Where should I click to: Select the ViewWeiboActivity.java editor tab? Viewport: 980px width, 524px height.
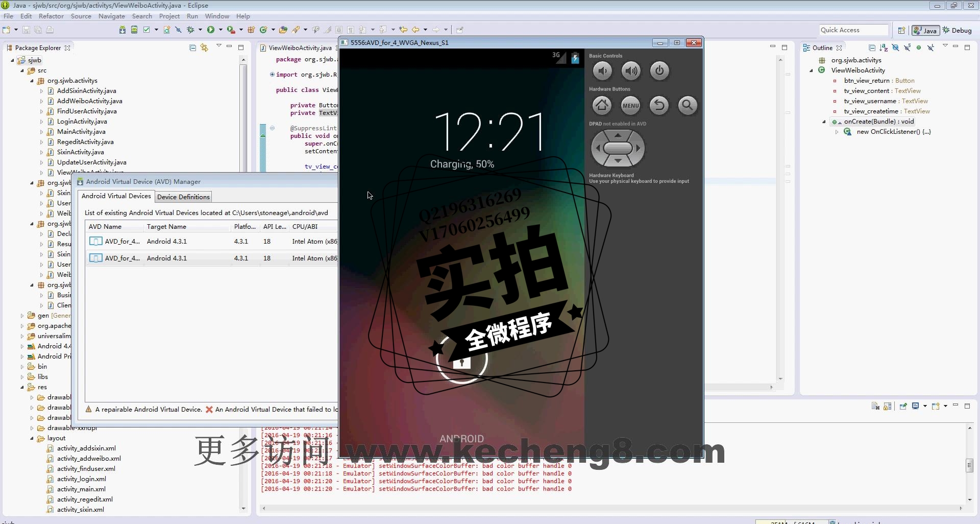[x=300, y=48]
